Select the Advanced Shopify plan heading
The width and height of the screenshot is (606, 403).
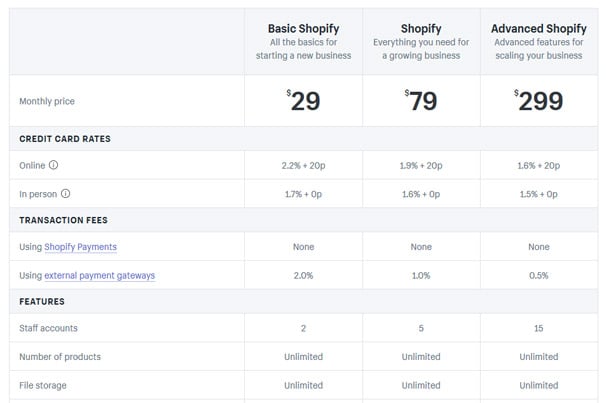[x=539, y=29]
